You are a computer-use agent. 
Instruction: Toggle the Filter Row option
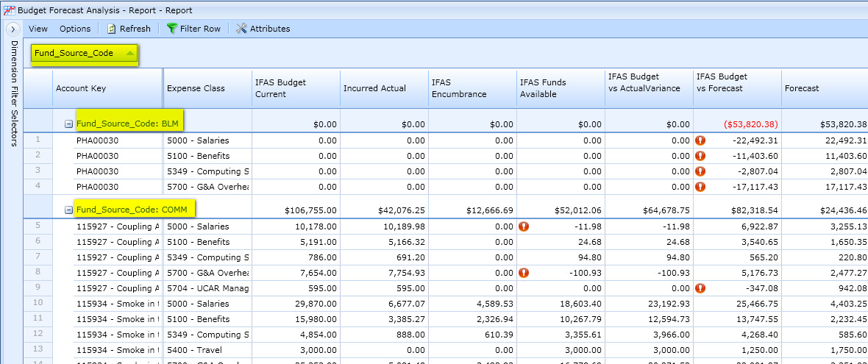pyautogui.click(x=200, y=29)
